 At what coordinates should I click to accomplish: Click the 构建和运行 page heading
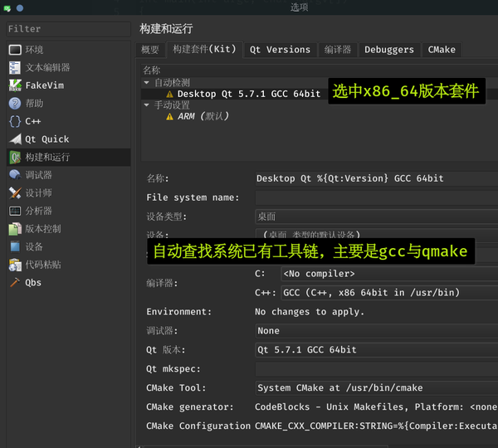click(166, 29)
